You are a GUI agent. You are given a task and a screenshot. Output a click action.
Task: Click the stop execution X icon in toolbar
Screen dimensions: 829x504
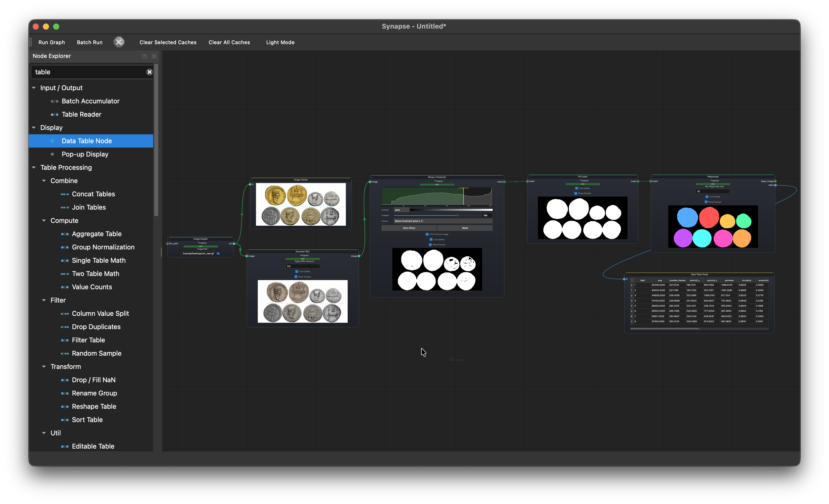(119, 42)
